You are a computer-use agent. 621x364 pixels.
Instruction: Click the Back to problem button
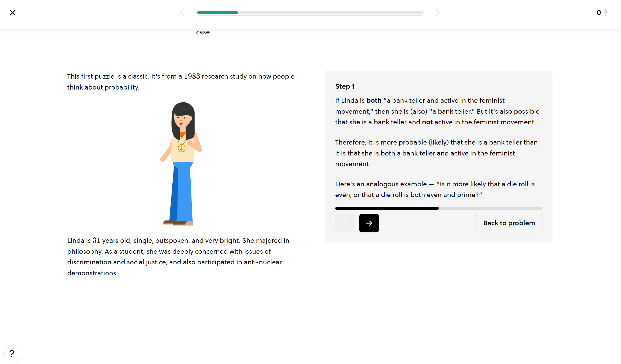click(509, 223)
